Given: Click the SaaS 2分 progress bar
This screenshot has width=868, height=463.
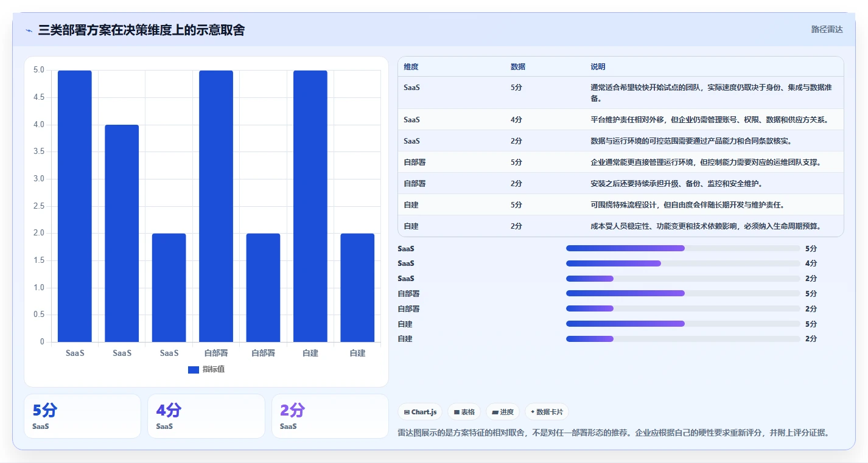Looking at the screenshot, I should [683, 279].
